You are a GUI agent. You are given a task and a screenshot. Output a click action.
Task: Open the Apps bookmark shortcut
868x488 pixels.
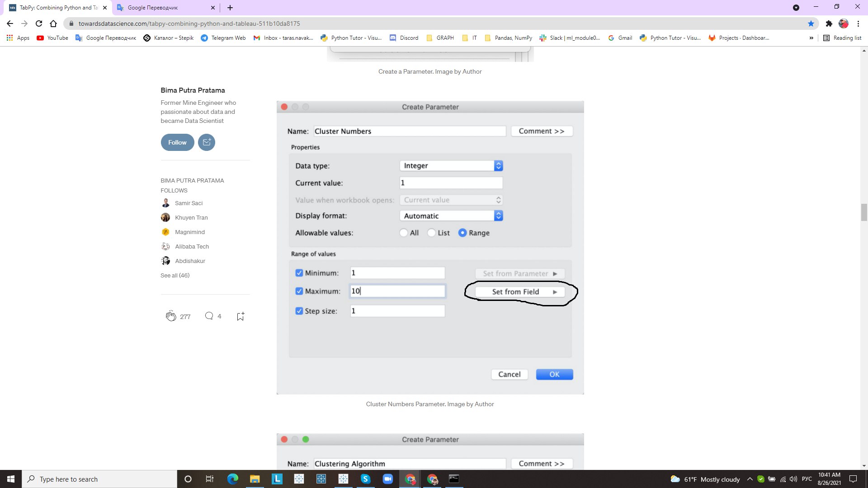(18, 38)
